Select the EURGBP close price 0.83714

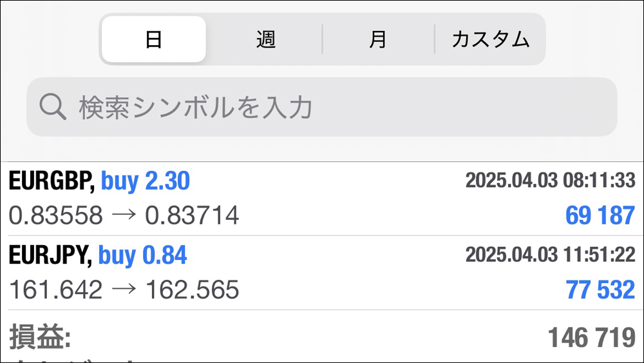coord(192,215)
